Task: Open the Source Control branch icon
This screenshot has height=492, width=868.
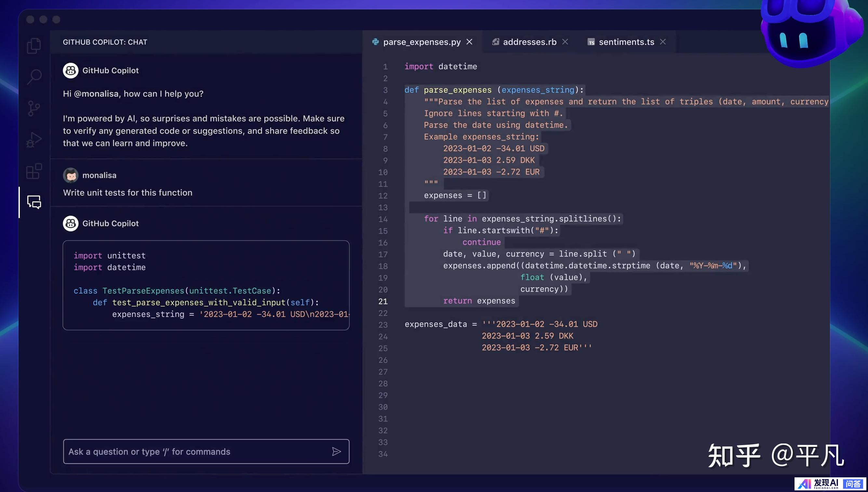Action: [x=34, y=108]
